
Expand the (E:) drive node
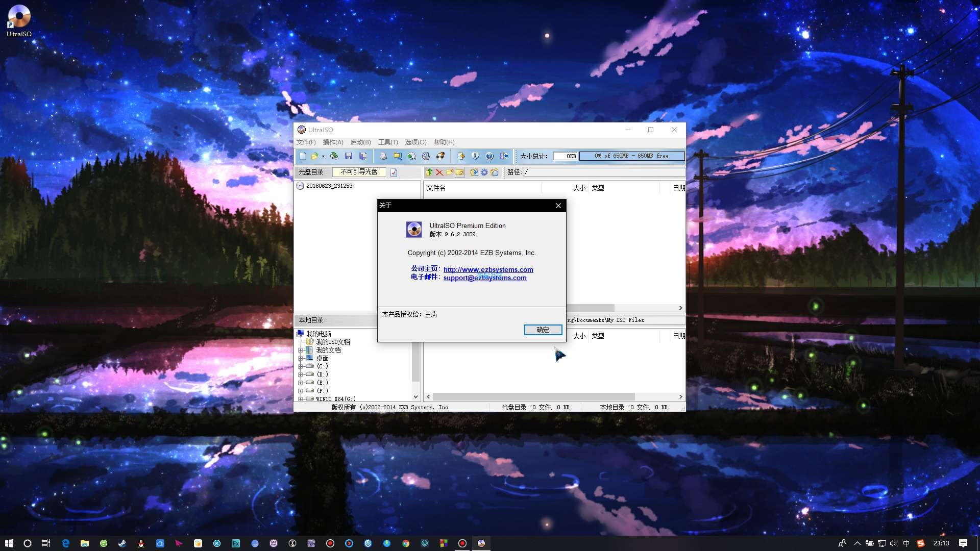[x=301, y=383]
